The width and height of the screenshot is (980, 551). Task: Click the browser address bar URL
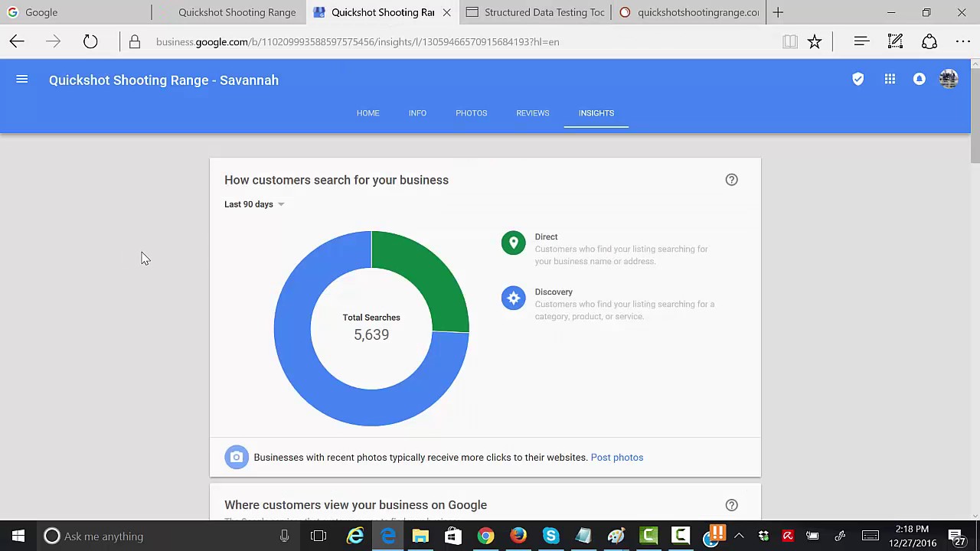[358, 42]
